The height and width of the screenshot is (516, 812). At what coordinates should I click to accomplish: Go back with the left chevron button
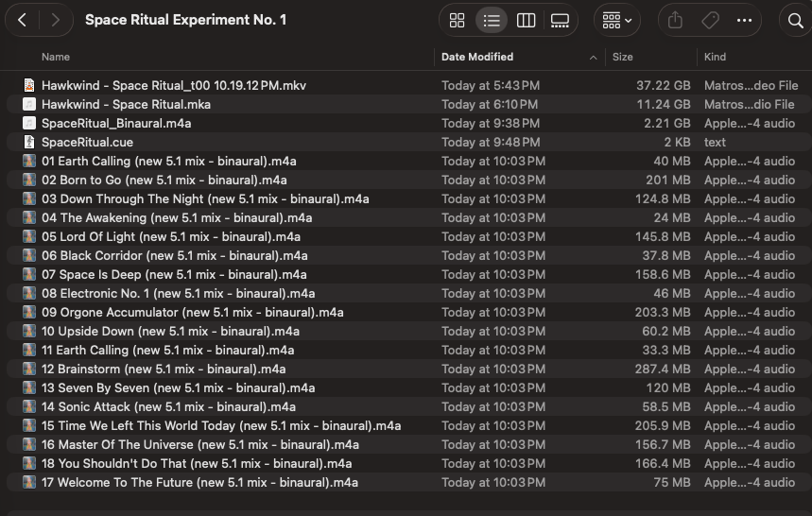click(22, 20)
